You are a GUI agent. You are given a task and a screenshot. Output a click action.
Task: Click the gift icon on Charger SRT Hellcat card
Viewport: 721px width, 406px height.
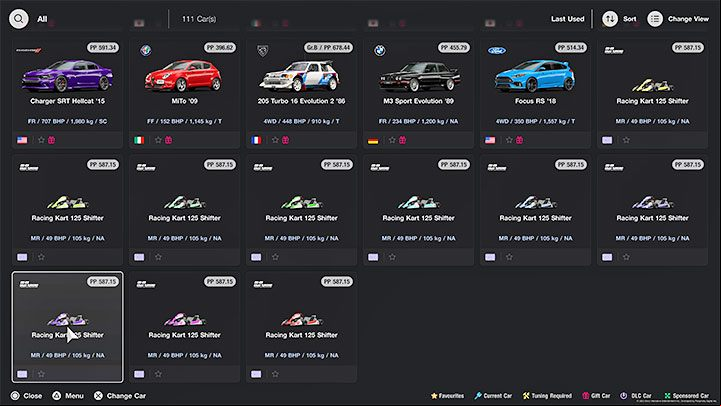click(52, 140)
